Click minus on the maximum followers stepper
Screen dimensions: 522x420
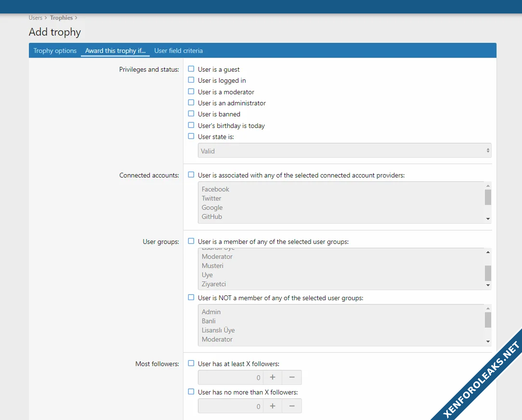(292, 406)
